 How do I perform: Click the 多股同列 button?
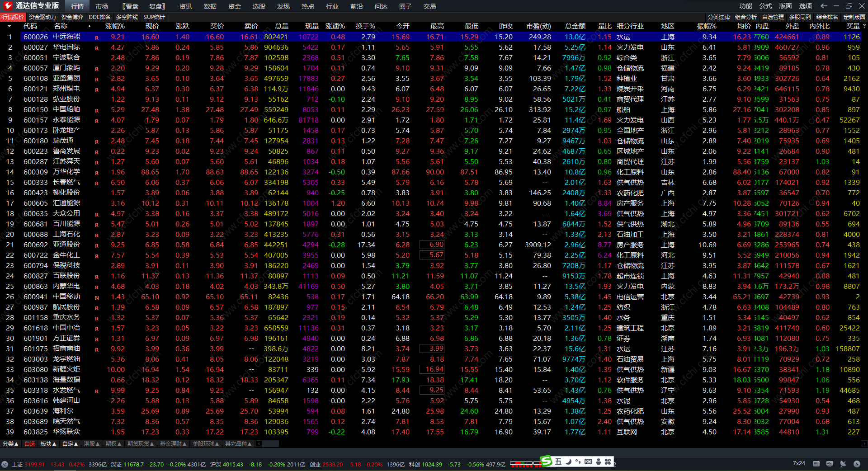[800, 17]
